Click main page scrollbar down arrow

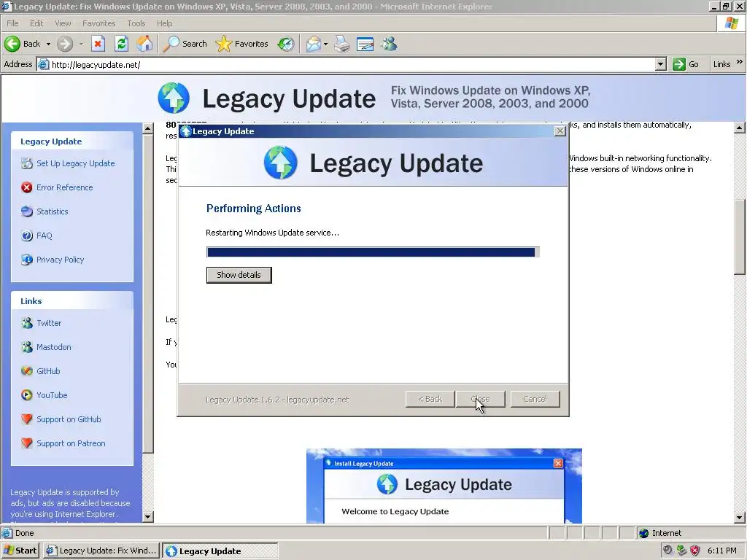point(740,517)
